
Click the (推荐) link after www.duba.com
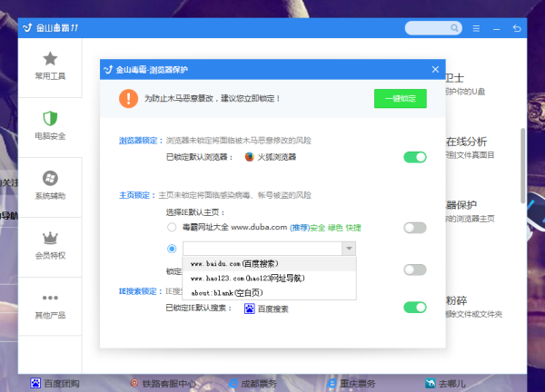point(300,228)
